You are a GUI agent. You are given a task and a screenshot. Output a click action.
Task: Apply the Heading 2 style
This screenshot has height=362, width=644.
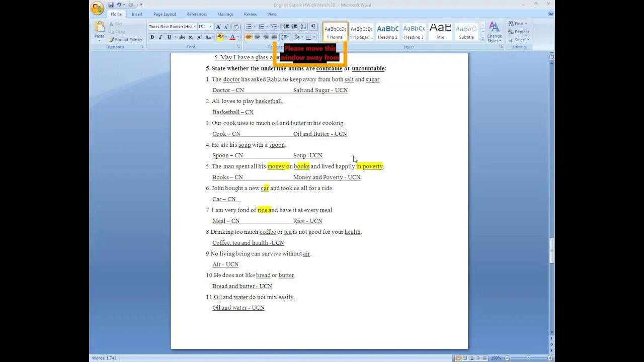pyautogui.click(x=414, y=32)
